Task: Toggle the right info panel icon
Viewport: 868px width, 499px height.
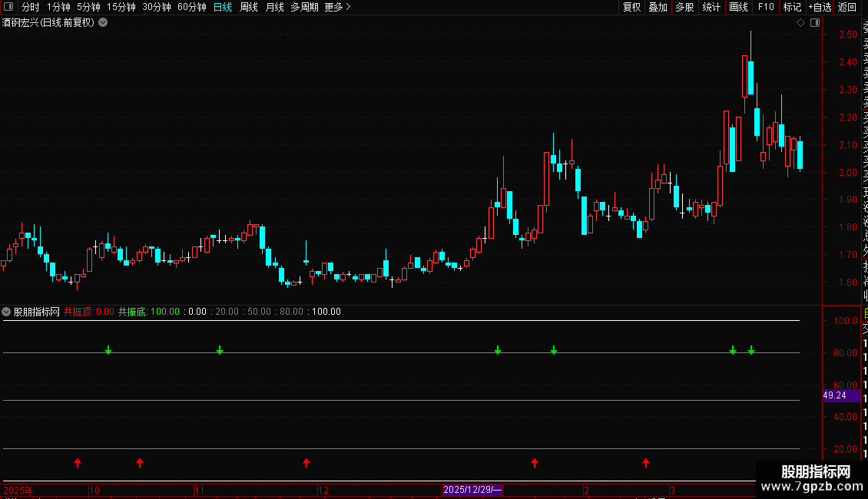Action: (815, 23)
